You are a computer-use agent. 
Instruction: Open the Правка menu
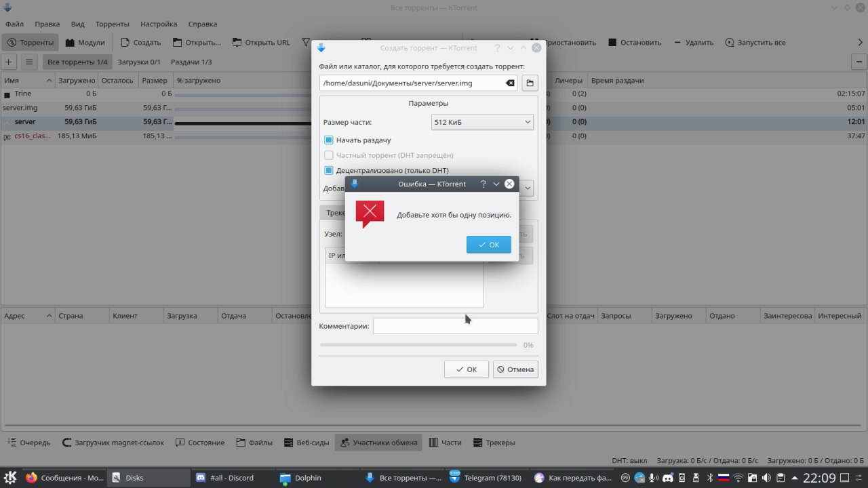pyautogui.click(x=47, y=24)
